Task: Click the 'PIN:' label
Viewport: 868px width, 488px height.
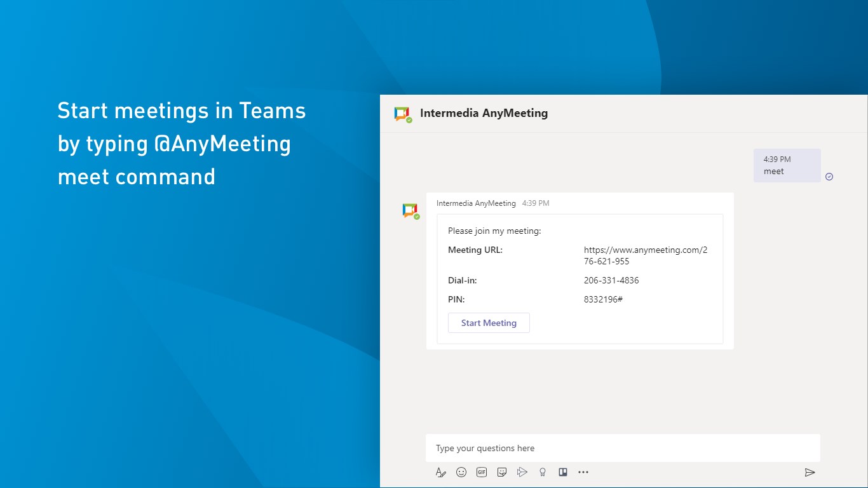Action: (x=456, y=299)
